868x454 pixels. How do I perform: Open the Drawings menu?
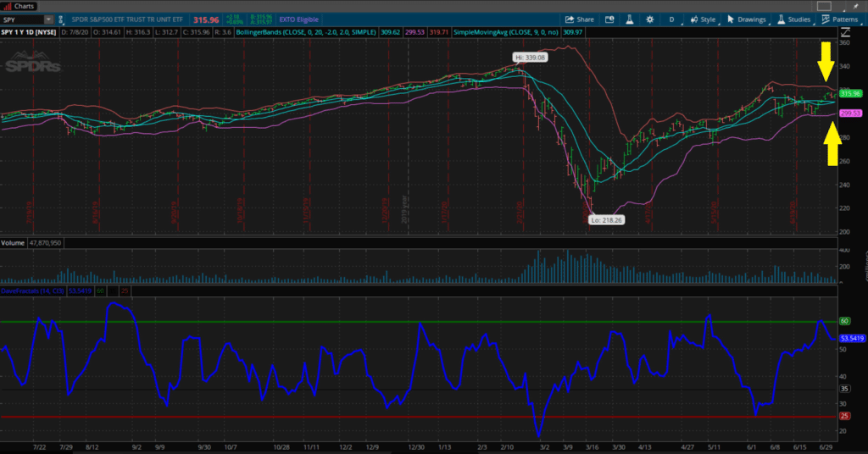tap(747, 19)
